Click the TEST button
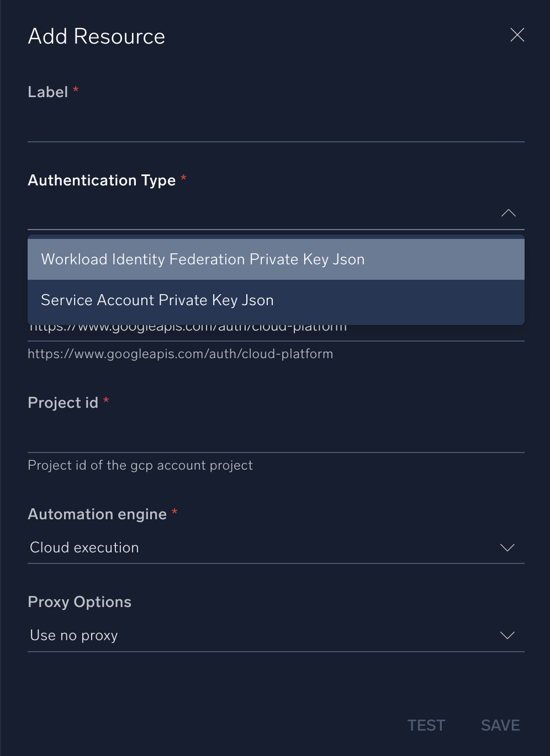Viewport: 550px width, 756px height. point(426,725)
